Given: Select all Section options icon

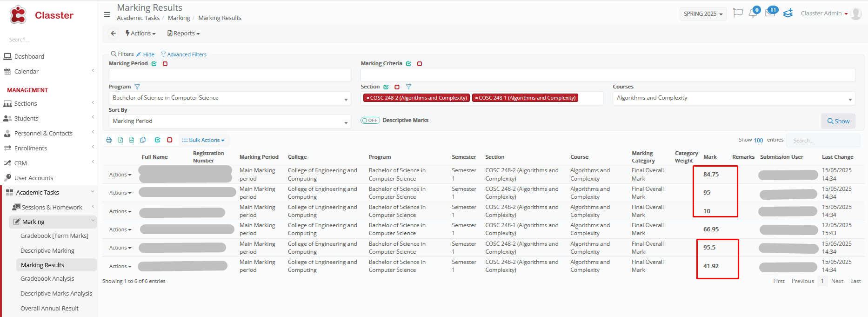Looking at the screenshot, I should [x=386, y=87].
